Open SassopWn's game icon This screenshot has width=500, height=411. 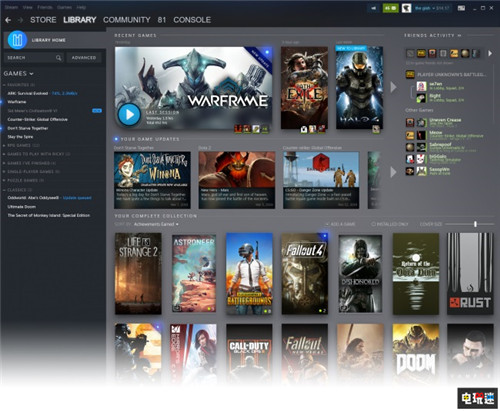(x=410, y=171)
